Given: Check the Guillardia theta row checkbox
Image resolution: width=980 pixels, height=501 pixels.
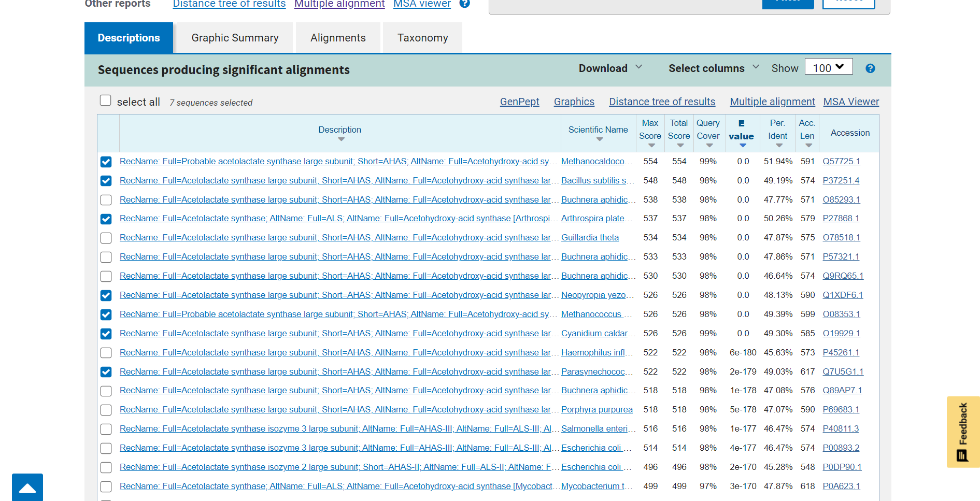Looking at the screenshot, I should click(106, 238).
